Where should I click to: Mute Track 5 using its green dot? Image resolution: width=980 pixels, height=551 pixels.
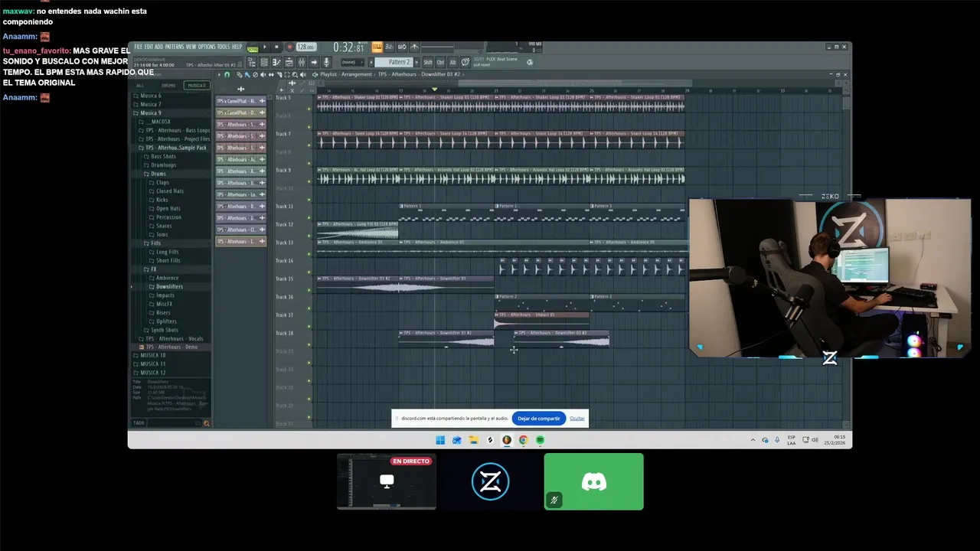click(309, 109)
